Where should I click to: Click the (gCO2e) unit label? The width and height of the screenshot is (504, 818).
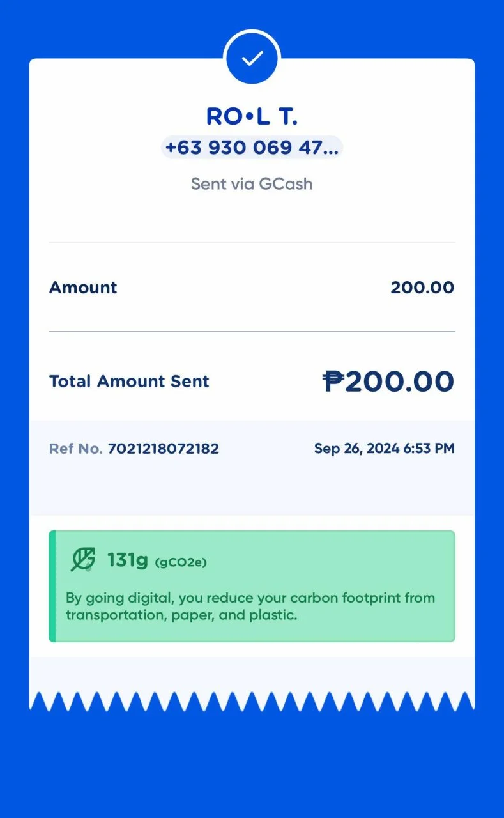pyautogui.click(x=181, y=562)
